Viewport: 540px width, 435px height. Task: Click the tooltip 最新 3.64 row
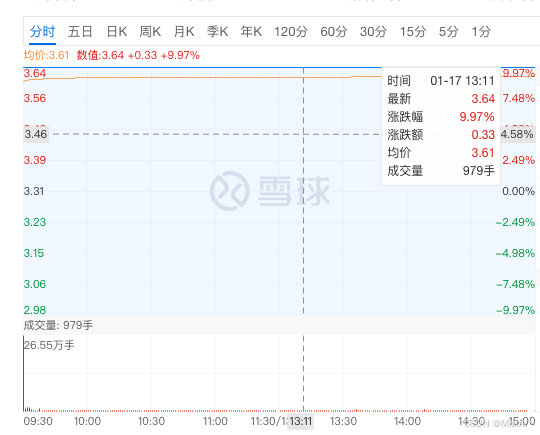click(441, 99)
